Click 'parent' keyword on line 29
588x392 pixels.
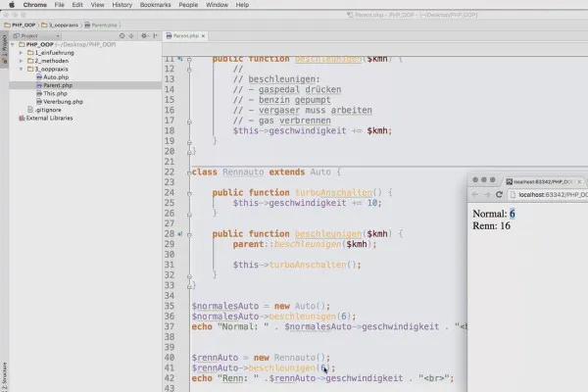[248, 245]
